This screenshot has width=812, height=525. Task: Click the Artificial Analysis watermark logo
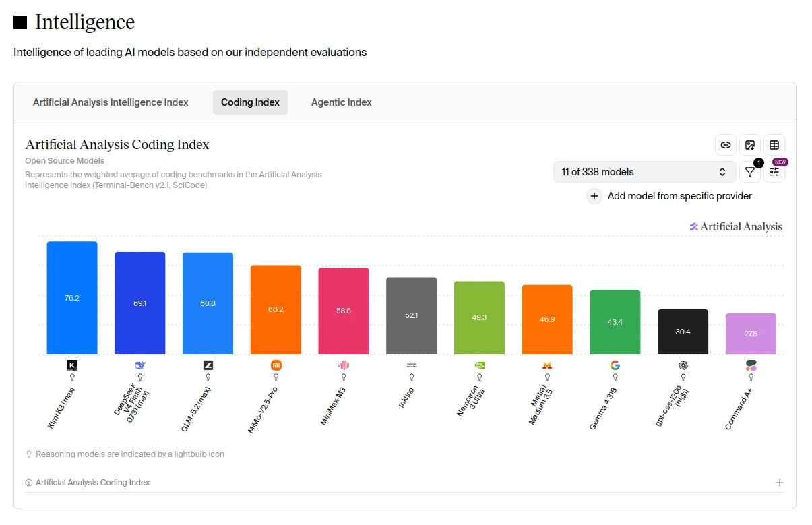[736, 226]
